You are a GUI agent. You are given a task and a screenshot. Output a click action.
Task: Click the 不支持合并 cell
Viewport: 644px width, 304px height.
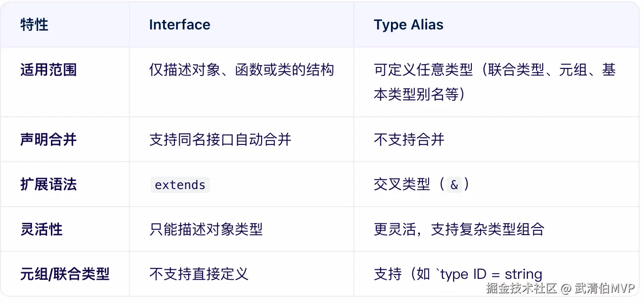(x=409, y=140)
